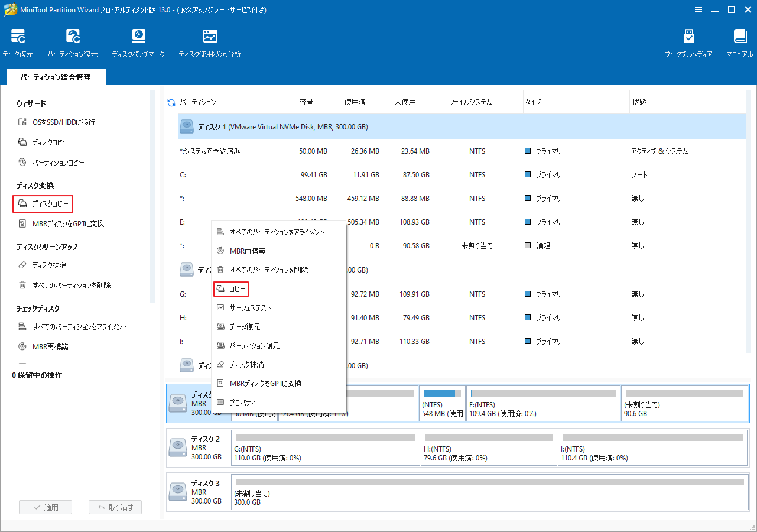Click the 取り消す button
This screenshot has height=532, width=757.
point(115,507)
